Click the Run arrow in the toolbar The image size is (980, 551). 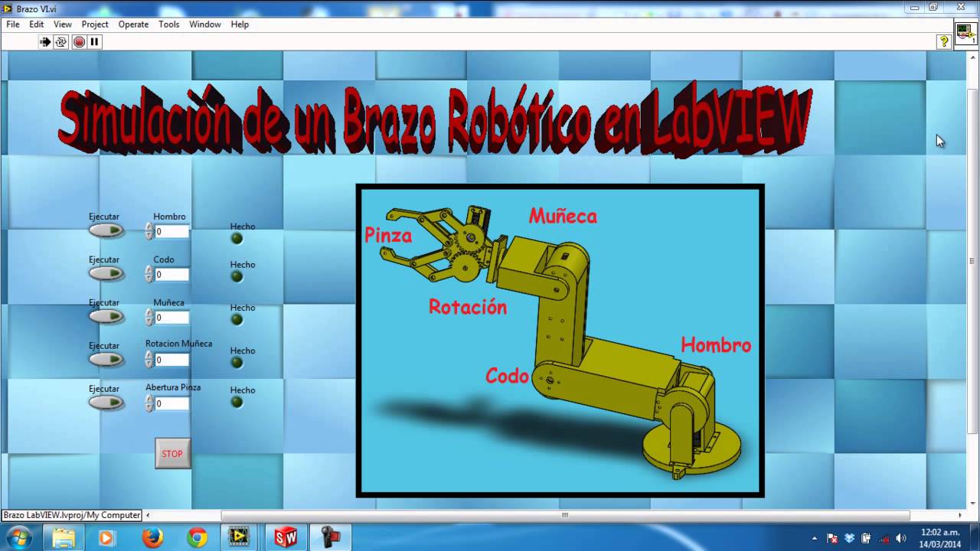click(x=45, y=42)
